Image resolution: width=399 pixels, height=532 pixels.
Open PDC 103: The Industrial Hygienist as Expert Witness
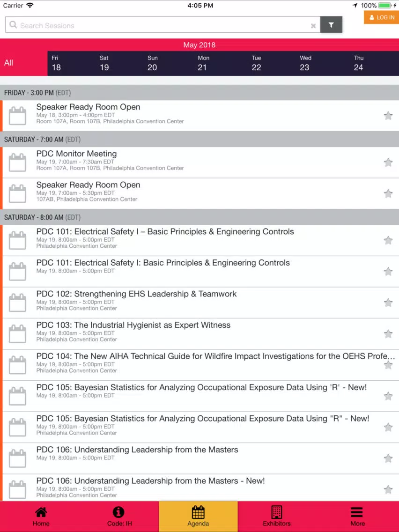[x=133, y=325]
